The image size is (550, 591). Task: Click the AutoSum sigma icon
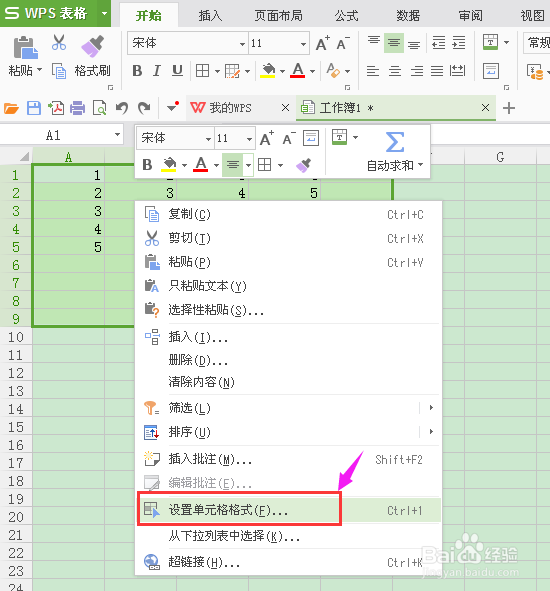[x=395, y=142]
